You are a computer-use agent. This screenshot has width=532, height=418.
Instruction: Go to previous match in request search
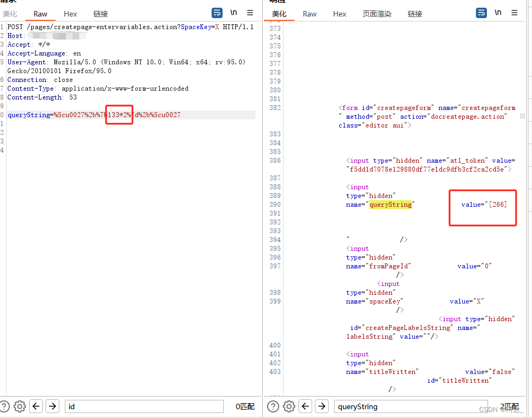point(36,406)
